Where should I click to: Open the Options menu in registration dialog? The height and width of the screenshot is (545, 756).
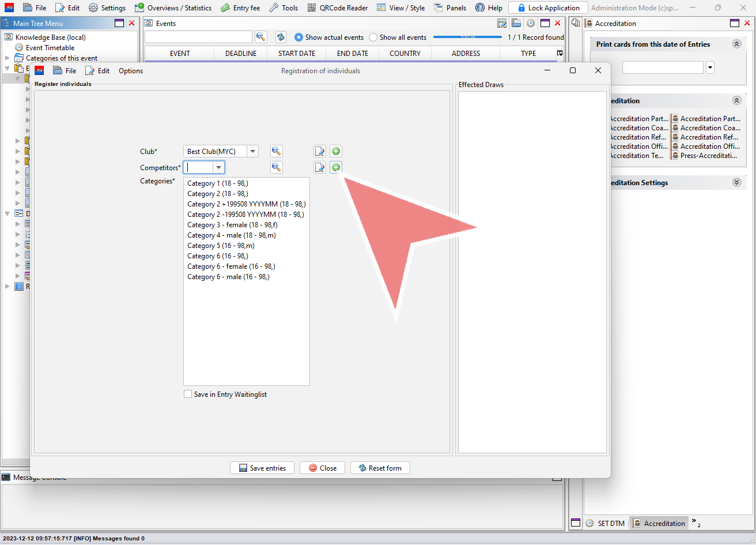(131, 71)
